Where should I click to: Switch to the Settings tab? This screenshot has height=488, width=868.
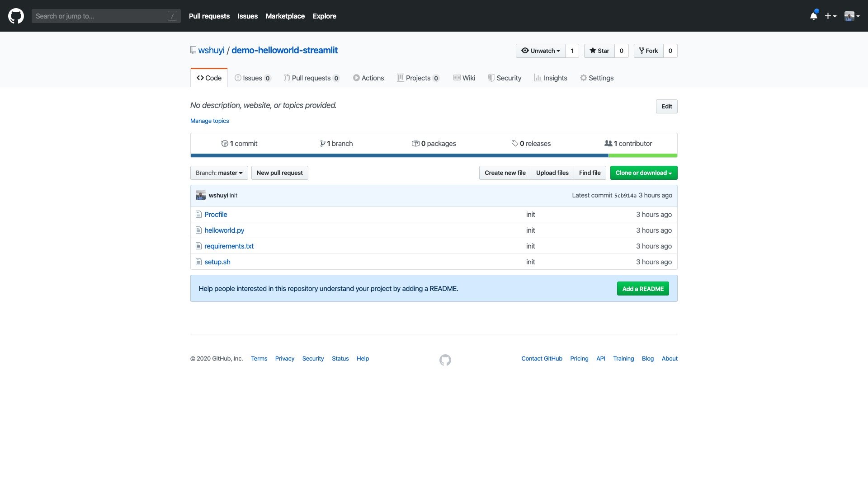[x=597, y=78]
